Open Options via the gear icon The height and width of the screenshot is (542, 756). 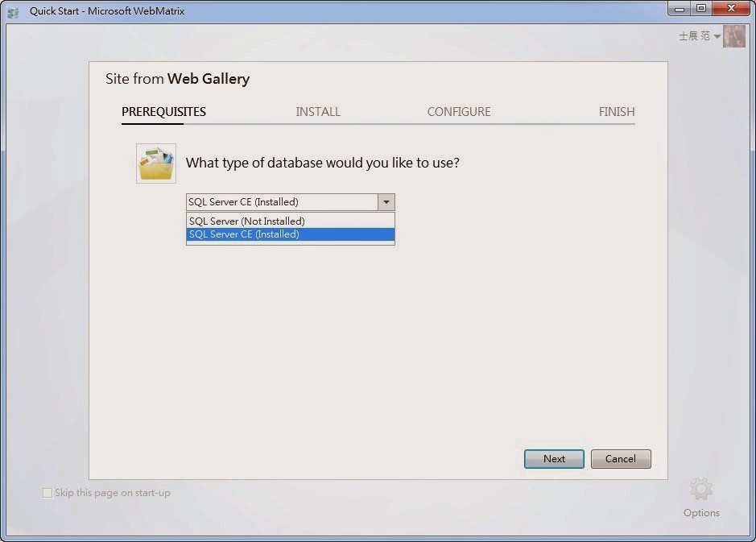700,490
